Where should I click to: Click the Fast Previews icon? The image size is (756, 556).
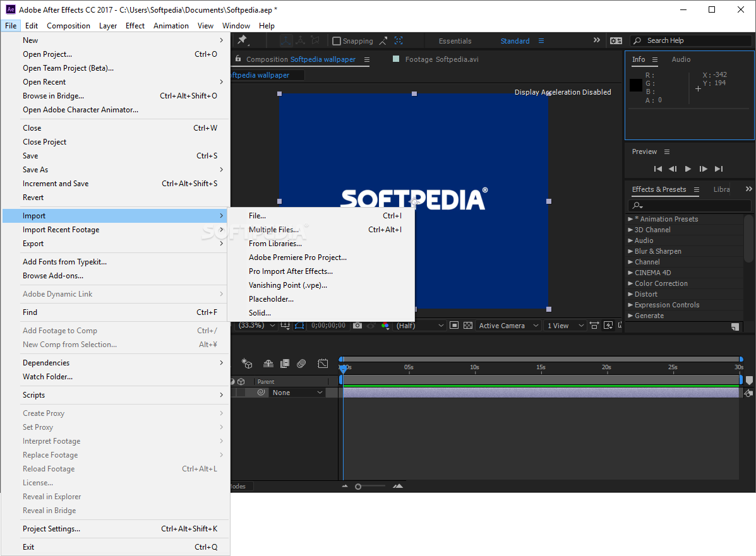click(608, 326)
